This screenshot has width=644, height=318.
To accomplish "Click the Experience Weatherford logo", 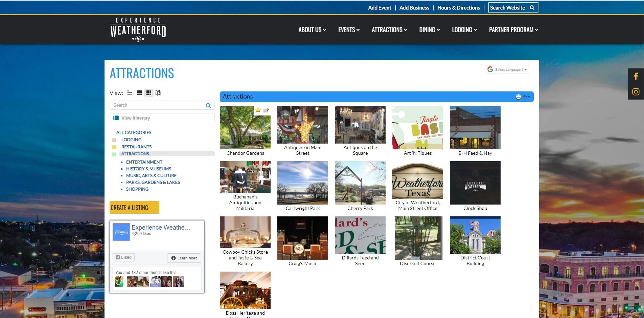I will click(138, 29).
